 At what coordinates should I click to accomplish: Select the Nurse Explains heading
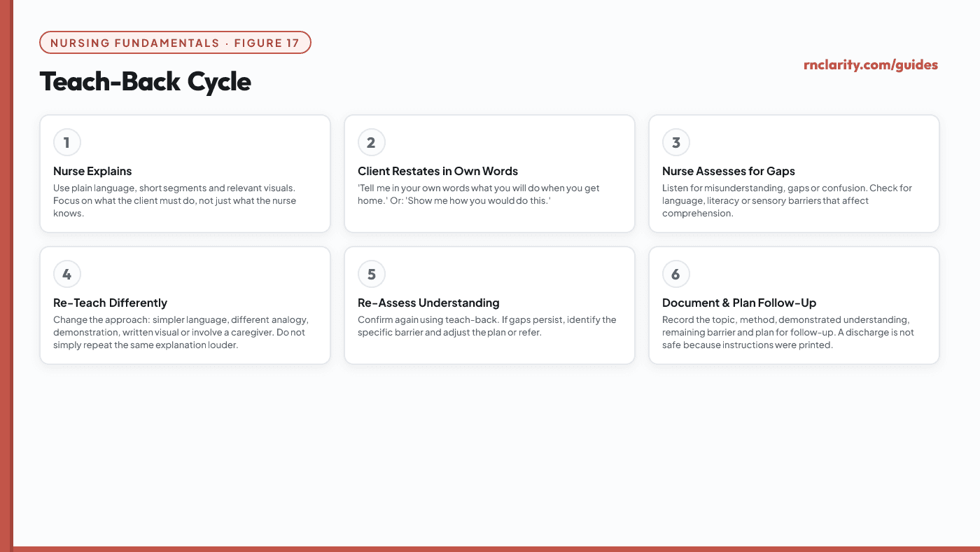click(92, 172)
